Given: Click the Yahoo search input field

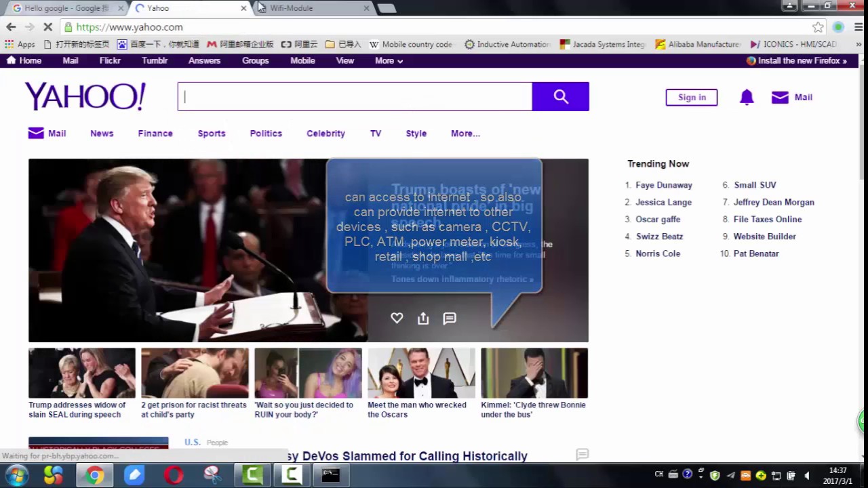Looking at the screenshot, I should click(x=355, y=96).
